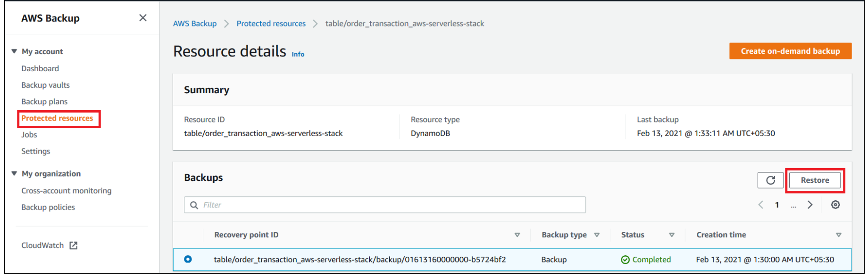Open backups table settings gear
868x277 pixels.
coord(835,205)
